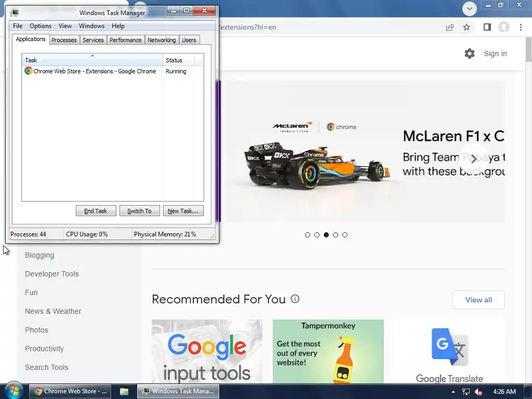This screenshot has width=532, height=399.
Task: Select first carousel dot
Action: [x=308, y=235]
